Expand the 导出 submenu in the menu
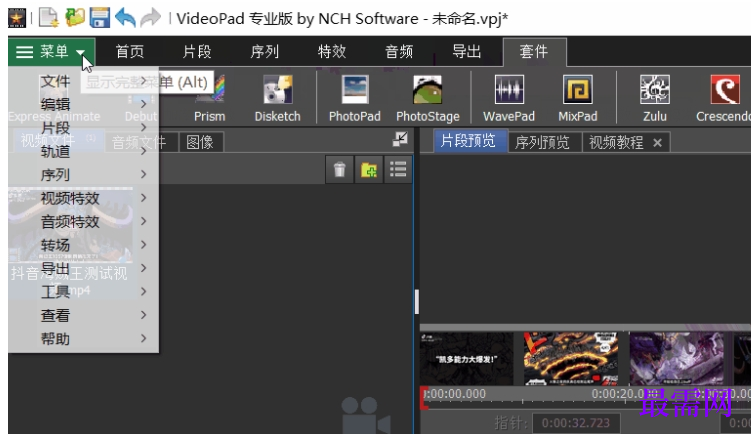This screenshot has height=434, width=751. click(x=83, y=268)
